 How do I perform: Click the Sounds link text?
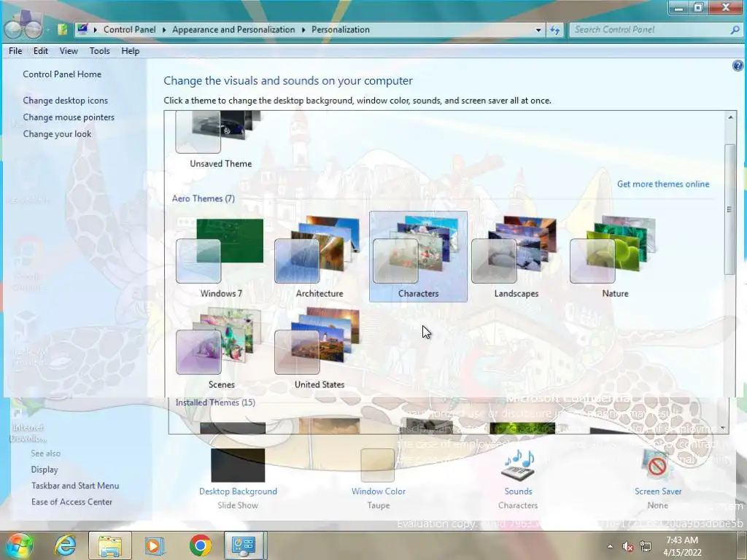518,491
